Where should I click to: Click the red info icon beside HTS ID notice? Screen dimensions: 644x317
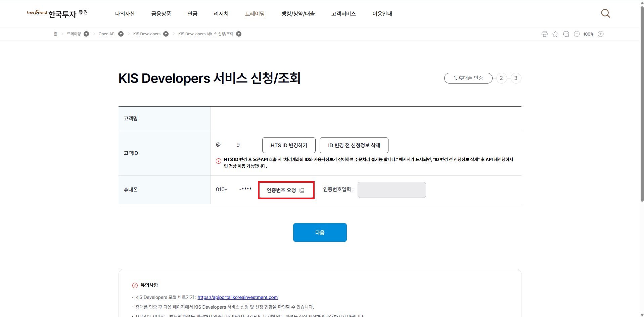coord(219,161)
